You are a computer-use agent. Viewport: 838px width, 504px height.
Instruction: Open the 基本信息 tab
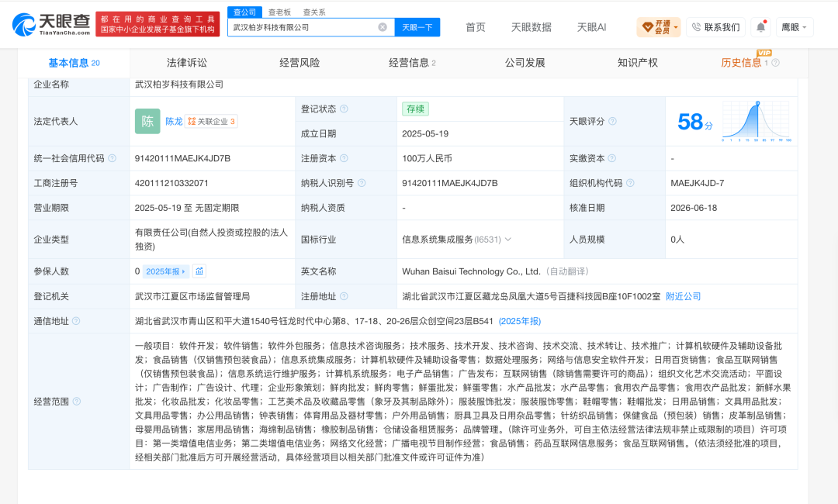74,63
